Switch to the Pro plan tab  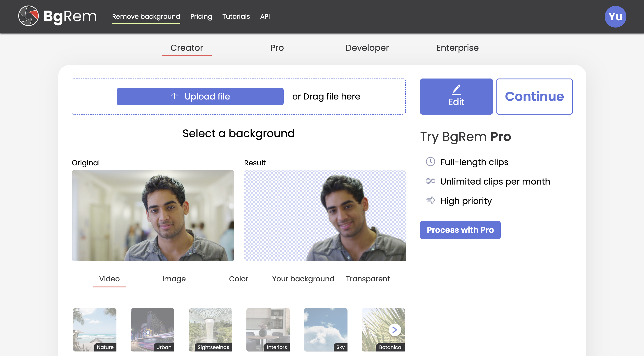(x=277, y=48)
